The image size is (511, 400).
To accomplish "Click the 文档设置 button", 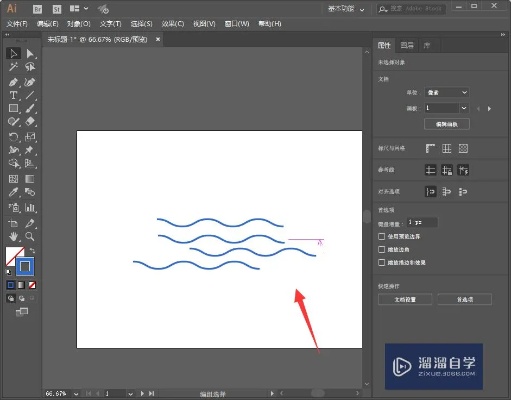I will (x=405, y=299).
